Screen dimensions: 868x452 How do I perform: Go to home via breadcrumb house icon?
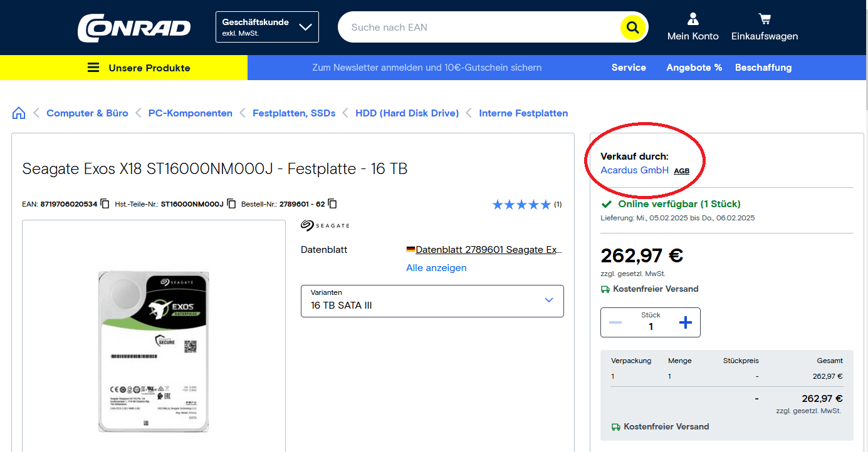tap(19, 113)
